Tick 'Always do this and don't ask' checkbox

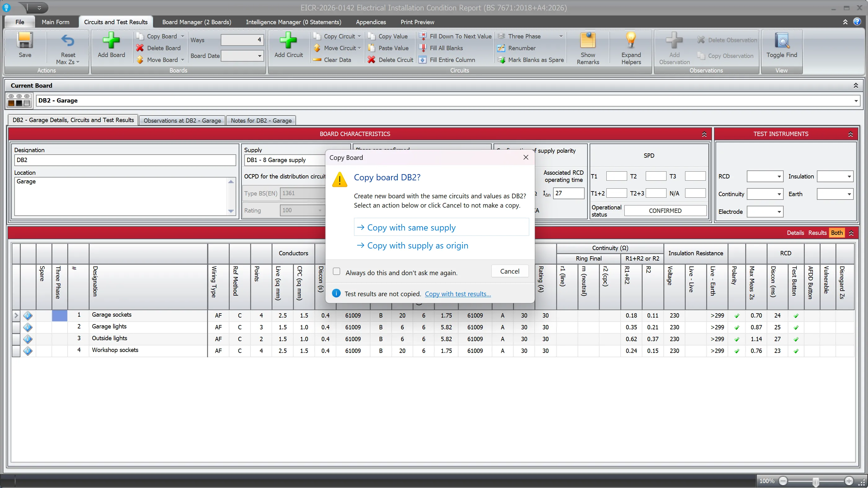point(336,271)
